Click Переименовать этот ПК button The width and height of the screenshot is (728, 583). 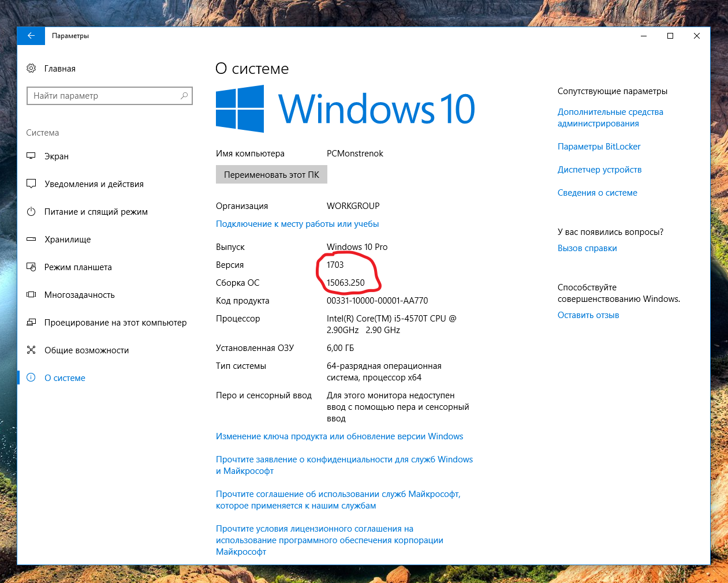coord(271,174)
